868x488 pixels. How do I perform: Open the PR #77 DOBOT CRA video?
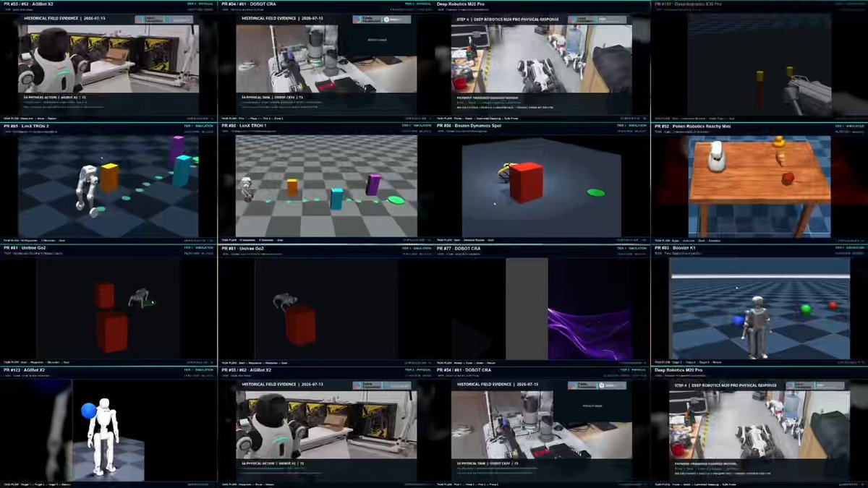[542, 305]
